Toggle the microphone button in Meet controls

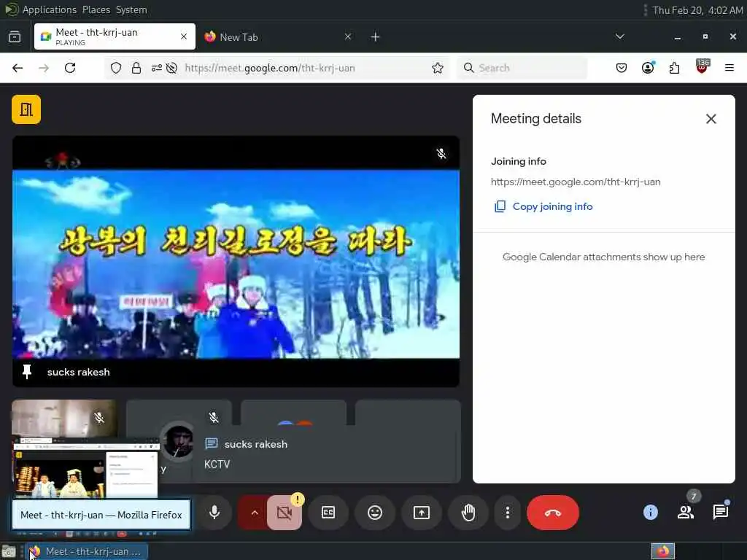pos(214,513)
